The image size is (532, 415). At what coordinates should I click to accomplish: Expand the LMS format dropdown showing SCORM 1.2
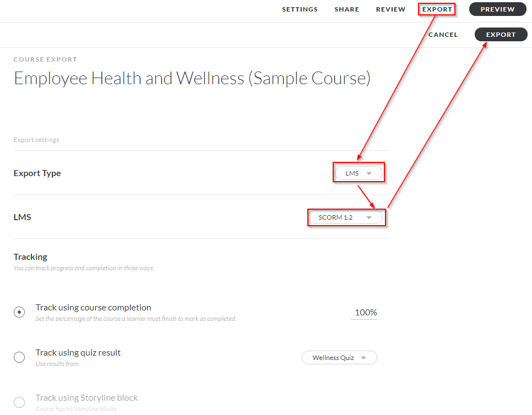click(346, 217)
